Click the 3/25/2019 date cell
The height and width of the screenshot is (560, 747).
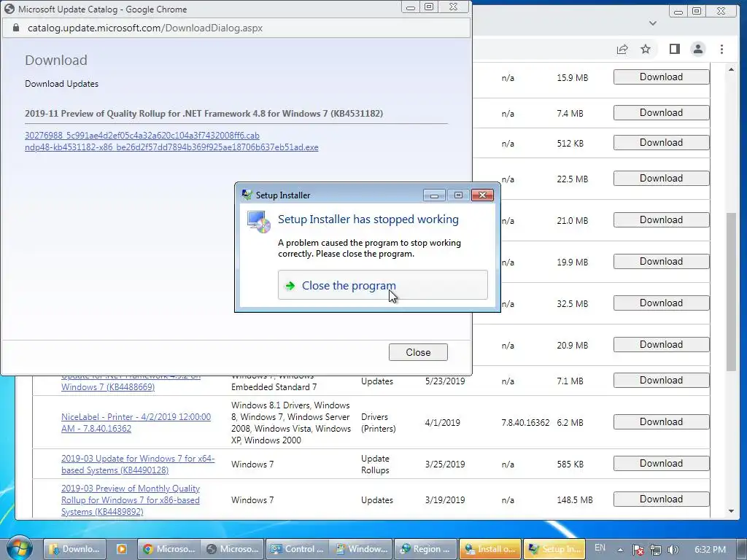click(445, 464)
